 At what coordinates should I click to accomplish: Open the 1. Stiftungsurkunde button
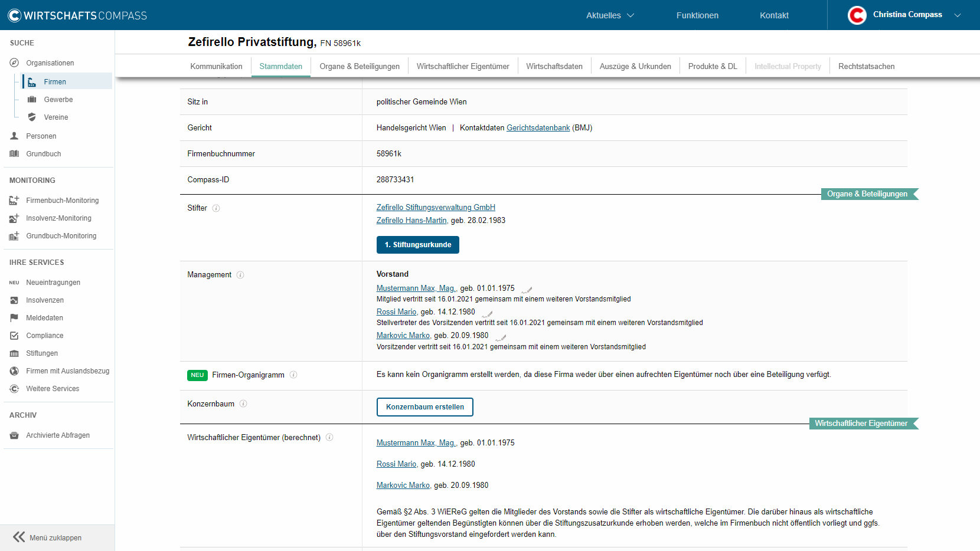coord(418,245)
